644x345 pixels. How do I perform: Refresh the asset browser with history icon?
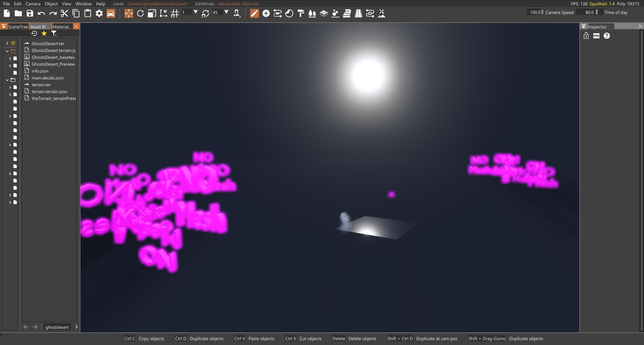[x=34, y=33]
